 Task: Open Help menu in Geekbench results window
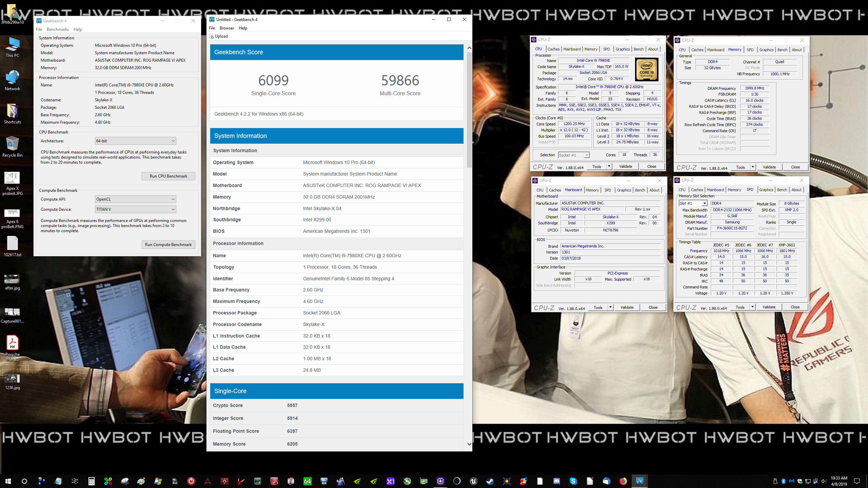click(x=243, y=28)
